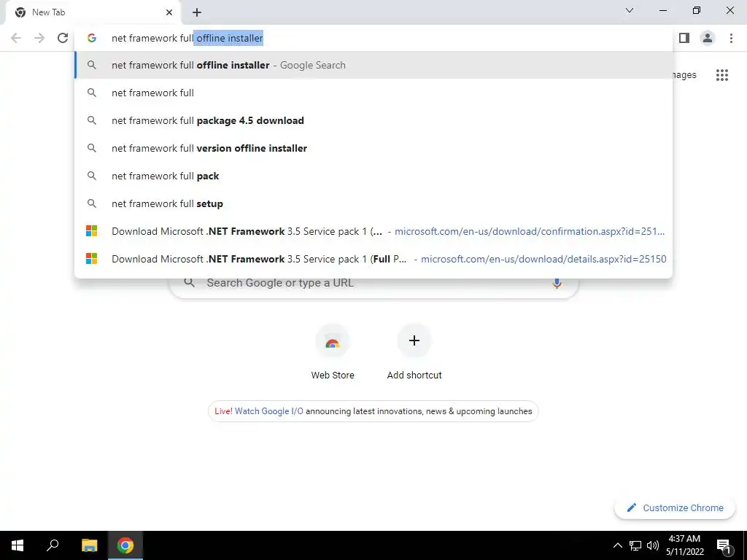This screenshot has width=747, height=560.
Task: Open the tab search chevron
Action: click(x=630, y=10)
